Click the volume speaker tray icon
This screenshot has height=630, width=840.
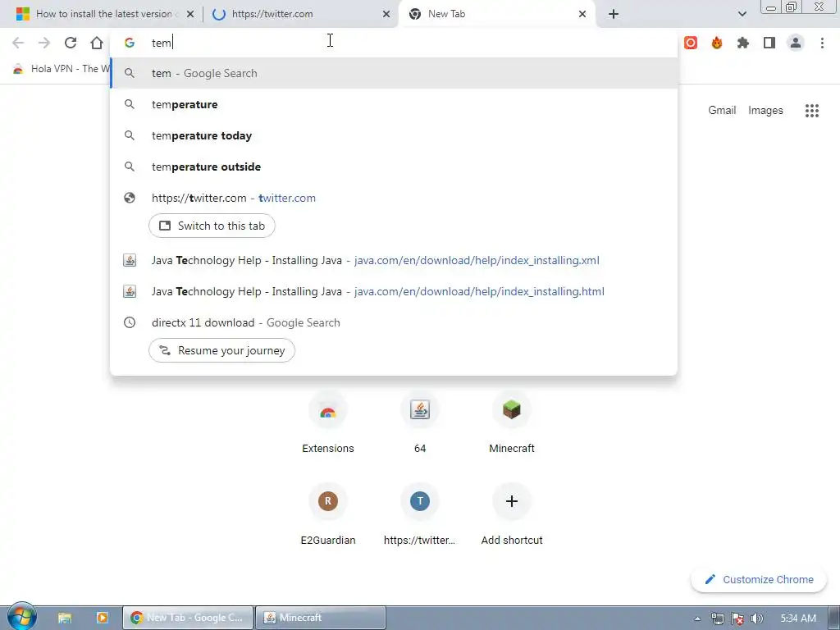[757, 619]
